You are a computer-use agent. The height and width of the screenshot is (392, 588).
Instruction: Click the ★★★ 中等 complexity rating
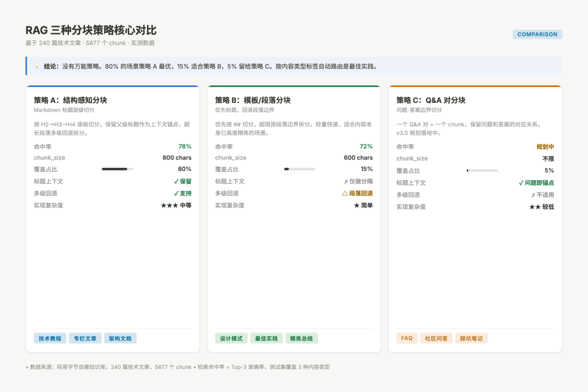[x=176, y=205]
